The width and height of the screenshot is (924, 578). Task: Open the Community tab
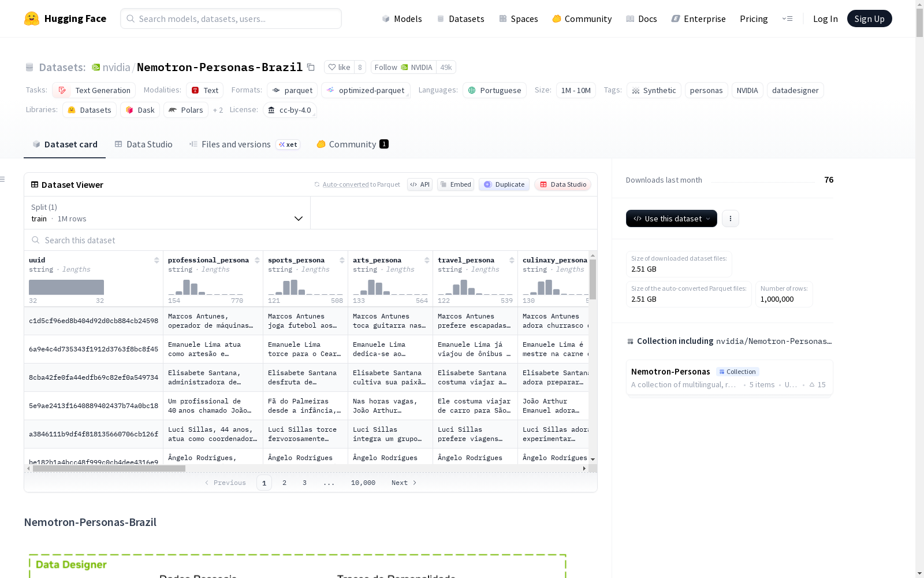(352, 144)
